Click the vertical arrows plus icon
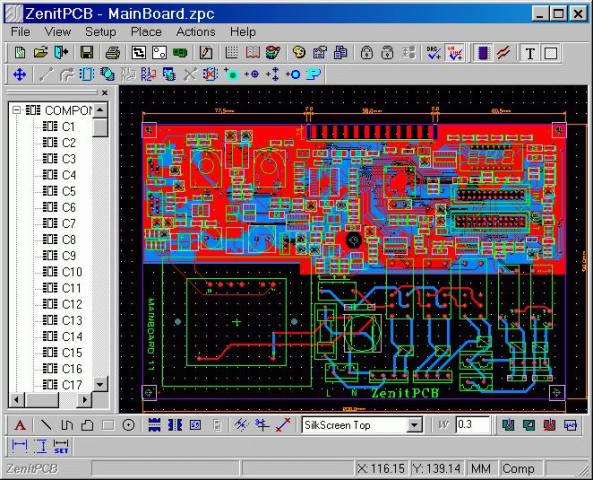The height and width of the screenshot is (480, 593). (x=273, y=74)
